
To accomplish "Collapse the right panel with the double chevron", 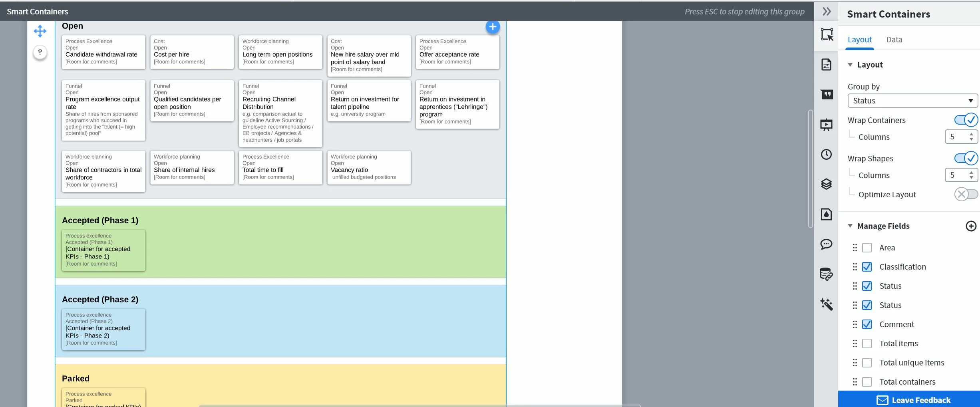I will coord(827,12).
